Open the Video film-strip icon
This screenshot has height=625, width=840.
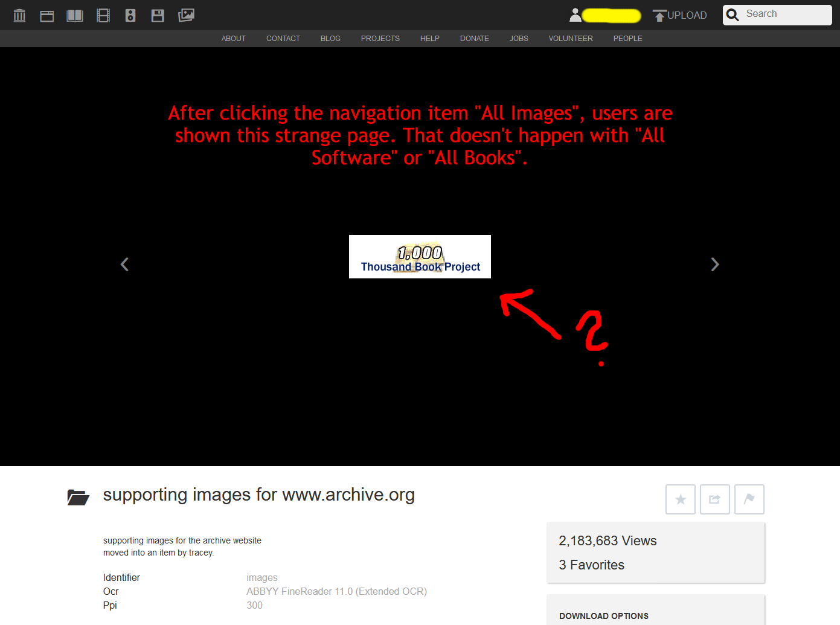[103, 16]
